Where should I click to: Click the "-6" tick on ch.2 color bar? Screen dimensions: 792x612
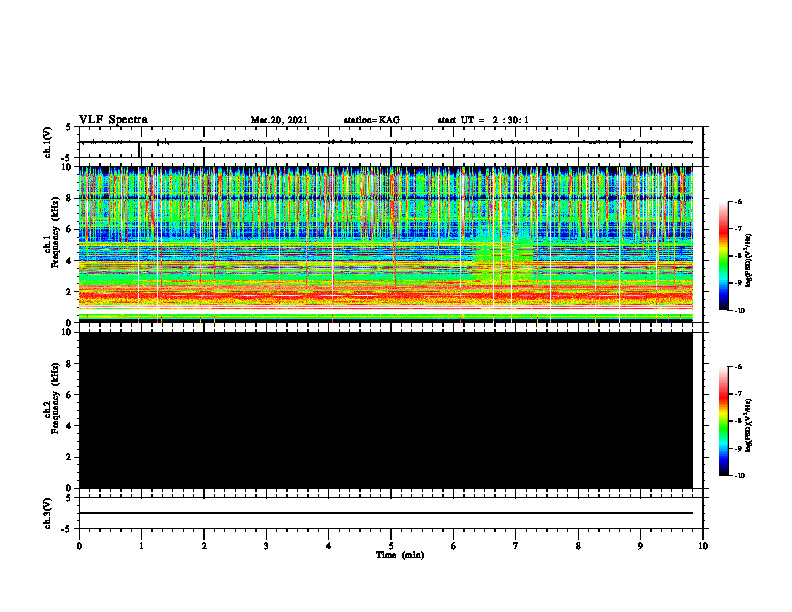tap(738, 367)
